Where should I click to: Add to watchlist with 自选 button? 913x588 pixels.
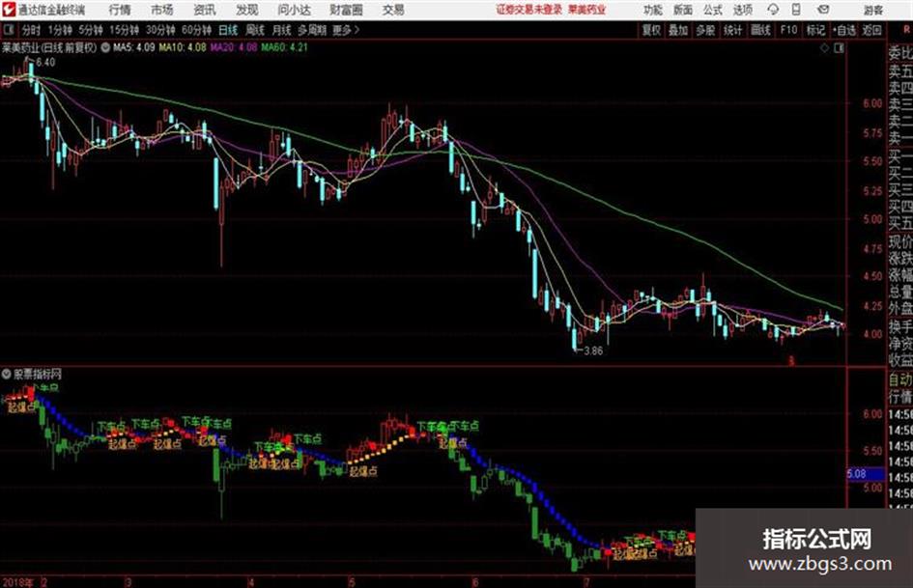coord(844,30)
